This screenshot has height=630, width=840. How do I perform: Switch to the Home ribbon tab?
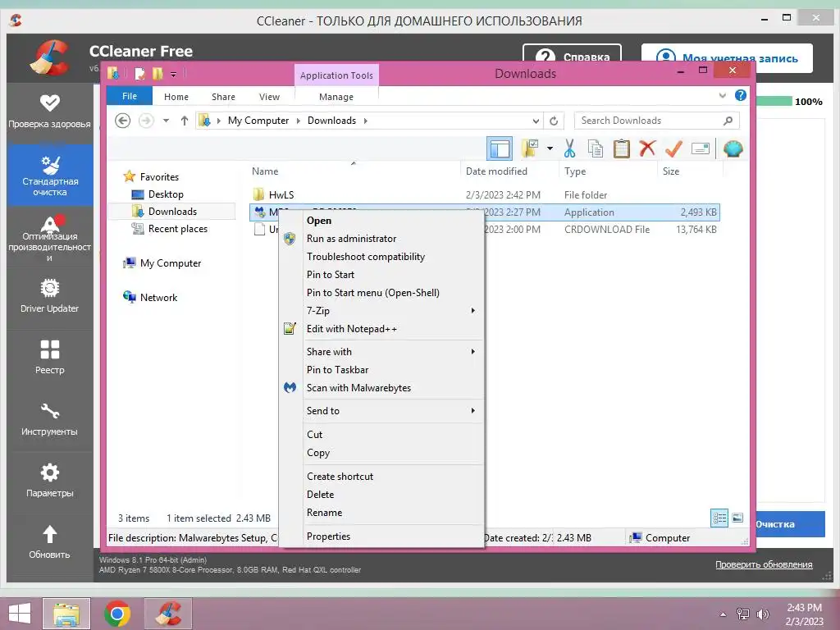(176, 97)
